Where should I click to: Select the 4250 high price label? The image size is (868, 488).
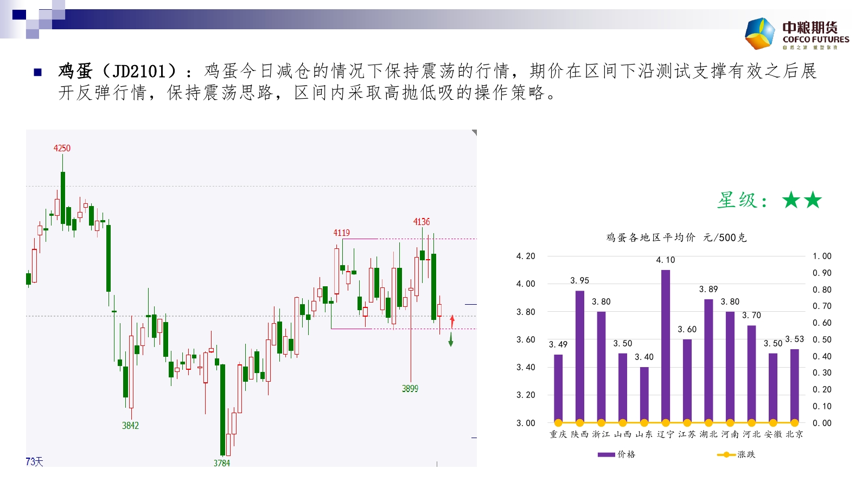pyautogui.click(x=62, y=148)
